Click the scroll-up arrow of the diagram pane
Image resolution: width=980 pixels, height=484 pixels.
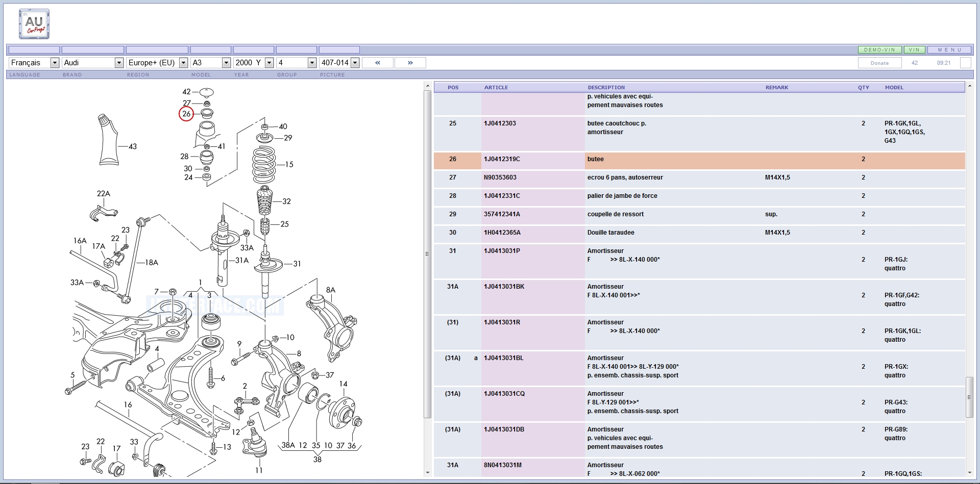[x=428, y=86]
